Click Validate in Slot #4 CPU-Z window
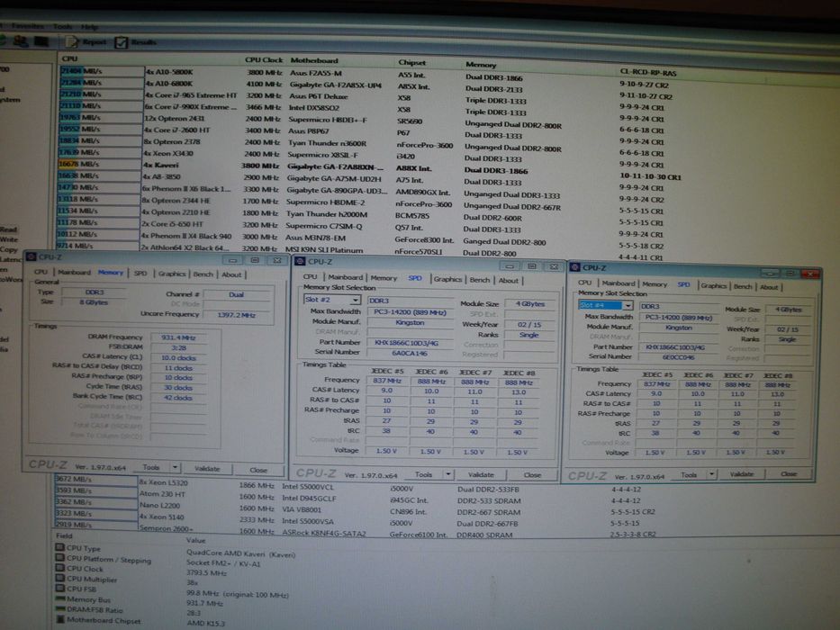This screenshot has width=840, height=630. pyautogui.click(x=742, y=474)
